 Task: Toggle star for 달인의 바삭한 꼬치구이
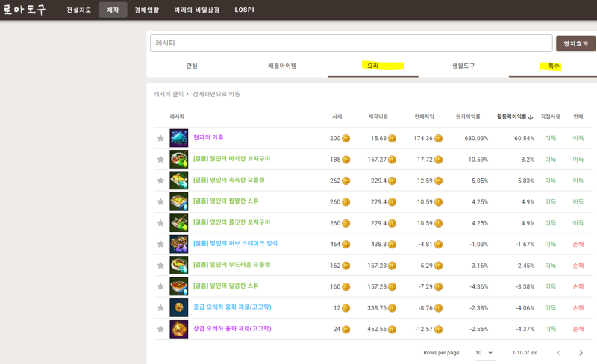tap(160, 160)
